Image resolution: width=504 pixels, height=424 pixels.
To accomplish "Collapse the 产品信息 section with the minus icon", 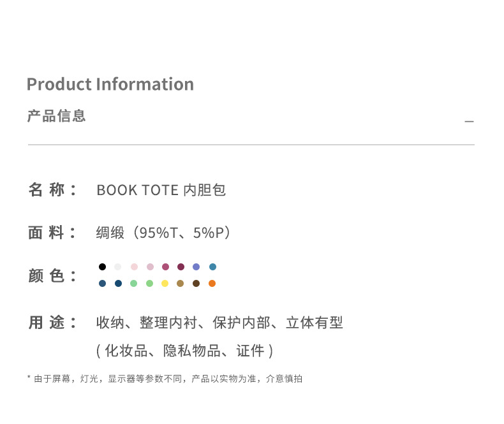I will coord(469,121).
